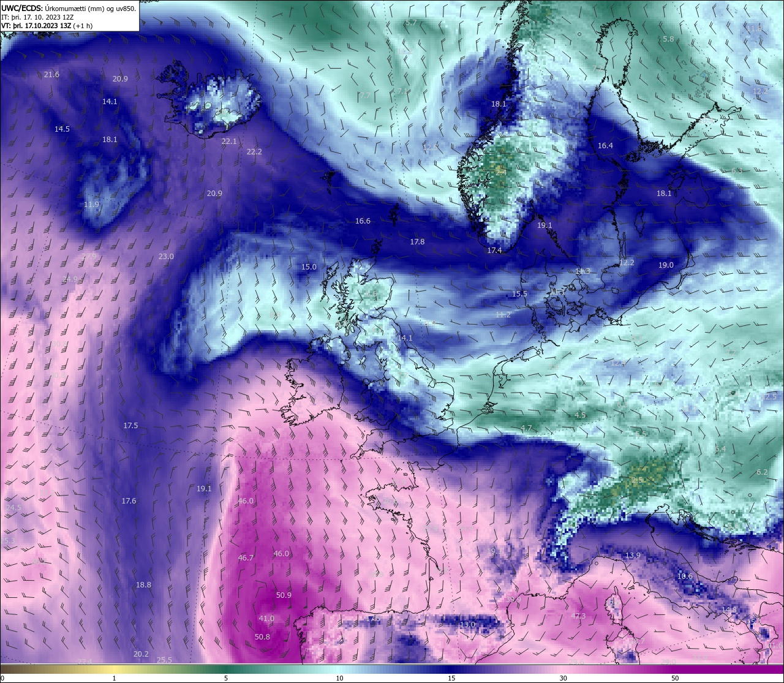The height and width of the screenshot is (683, 784).
Task: Click the 6.2 value on the right side
Action: click(x=762, y=472)
